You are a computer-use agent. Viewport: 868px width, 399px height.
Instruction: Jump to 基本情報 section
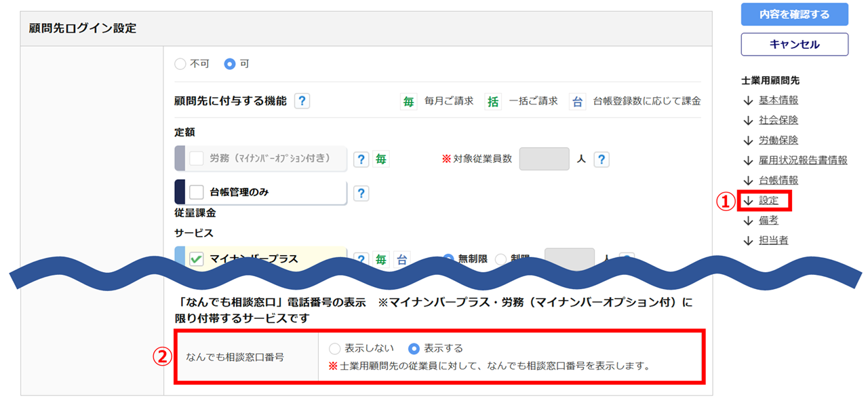click(778, 100)
